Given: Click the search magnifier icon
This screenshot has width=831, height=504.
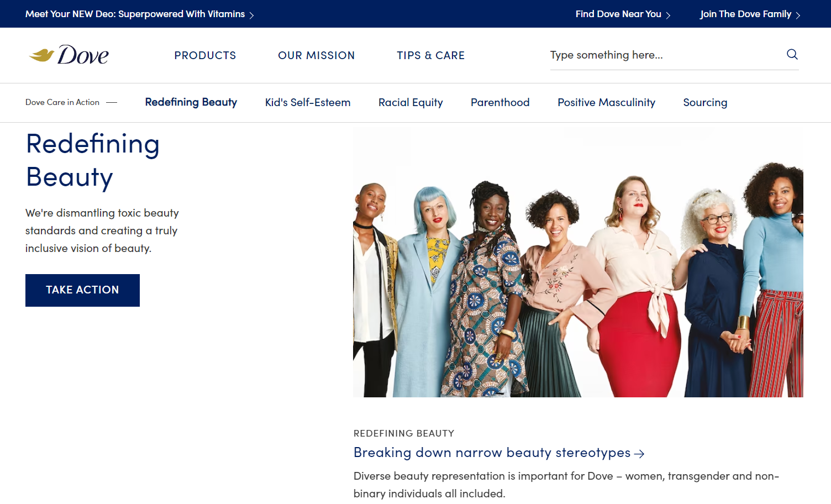Looking at the screenshot, I should coord(792,54).
